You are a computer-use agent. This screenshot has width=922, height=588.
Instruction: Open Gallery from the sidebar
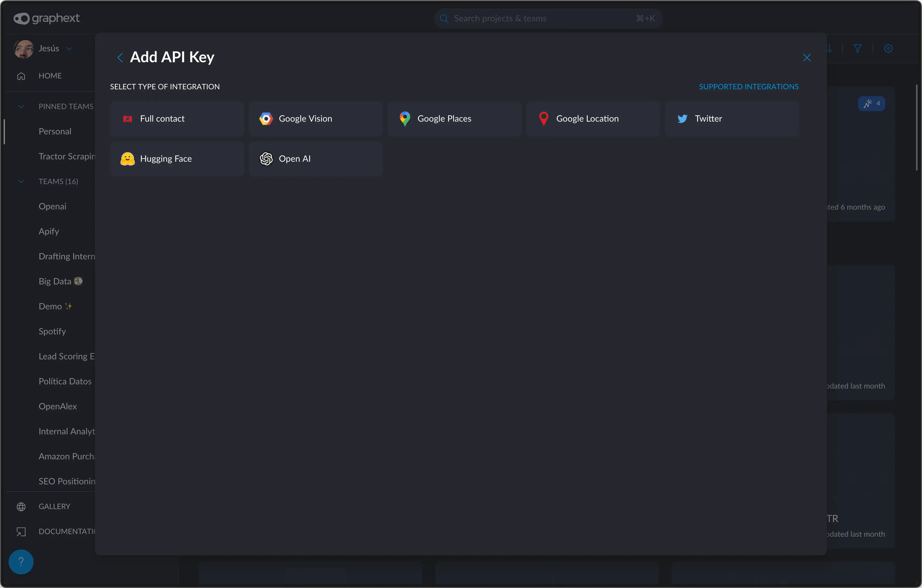pyautogui.click(x=54, y=506)
